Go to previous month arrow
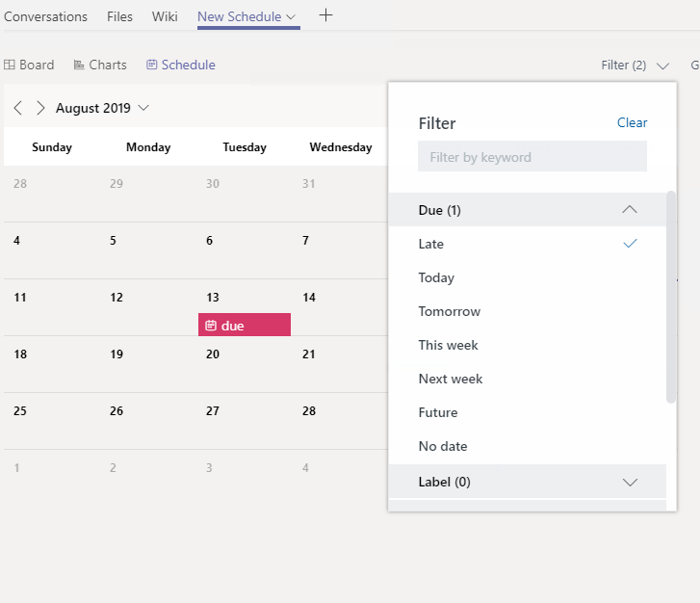The height and width of the screenshot is (603, 700). click(x=18, y=108)
